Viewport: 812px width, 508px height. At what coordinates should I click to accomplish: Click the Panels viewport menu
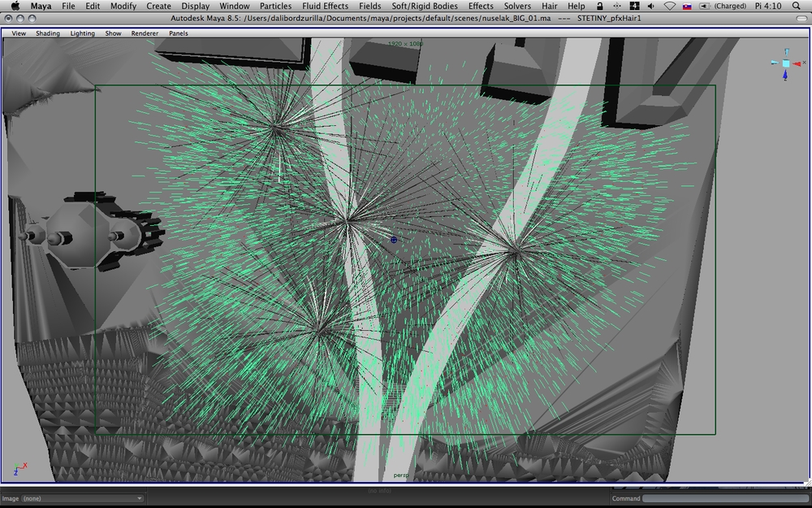[179, 33]
